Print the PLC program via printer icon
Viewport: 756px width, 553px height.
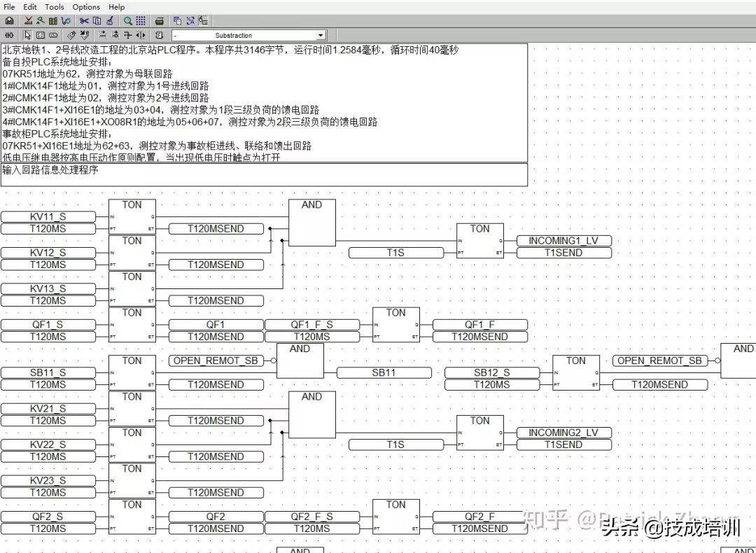point(160,20)
